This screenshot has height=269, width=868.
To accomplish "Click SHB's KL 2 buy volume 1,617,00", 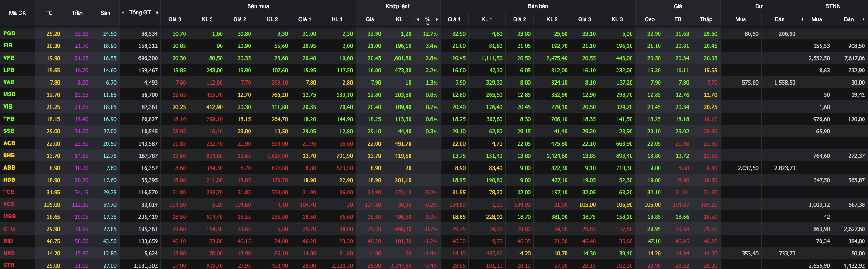I will [277, 156].
